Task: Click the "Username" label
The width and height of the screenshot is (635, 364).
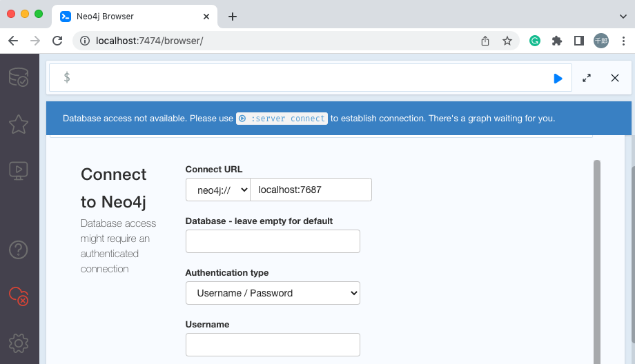Action: [x=207, y=325]
